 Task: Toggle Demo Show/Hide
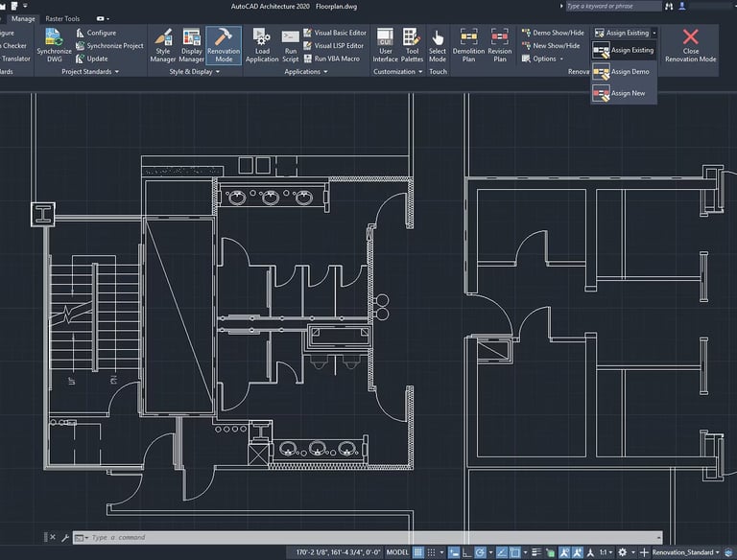(553, 33)
